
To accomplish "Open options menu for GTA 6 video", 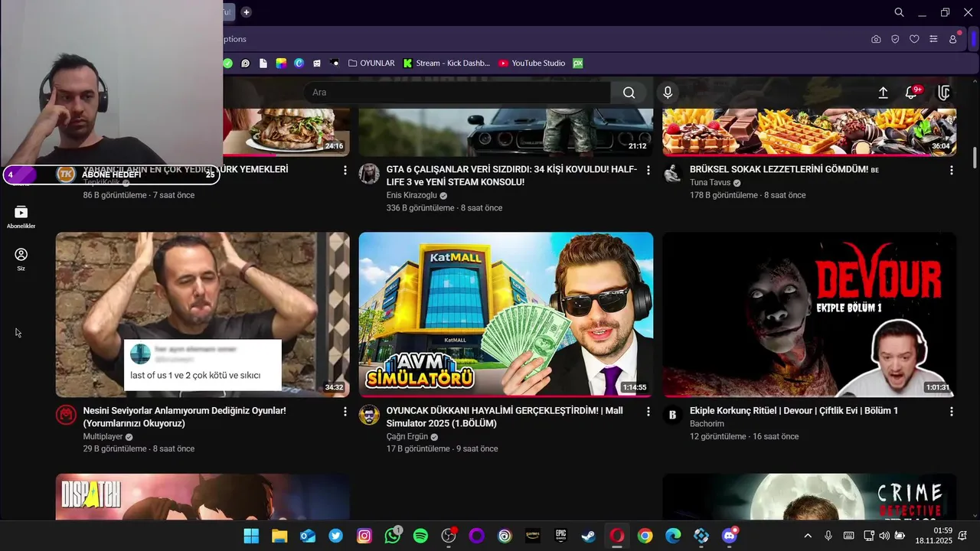I will (x=648, y=170).
